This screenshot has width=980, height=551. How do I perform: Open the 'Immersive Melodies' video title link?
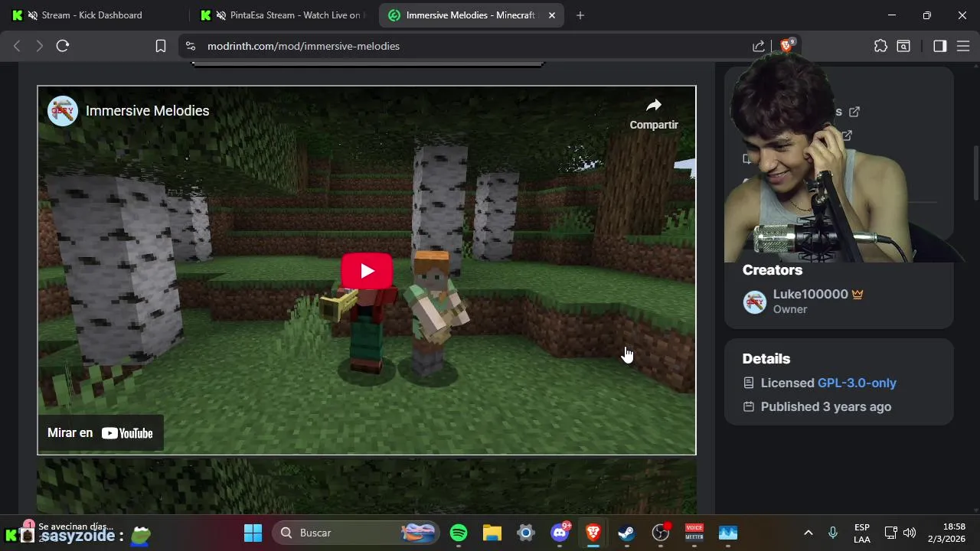(x=147, y=111)
